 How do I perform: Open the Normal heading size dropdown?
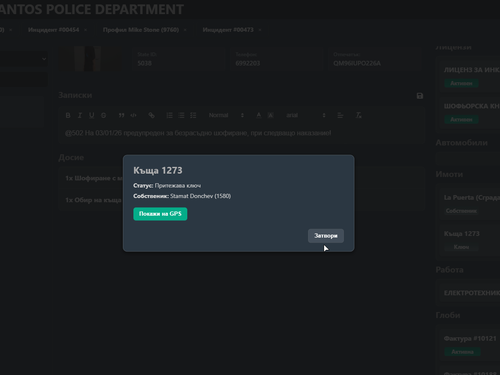[x=226, y=115]
